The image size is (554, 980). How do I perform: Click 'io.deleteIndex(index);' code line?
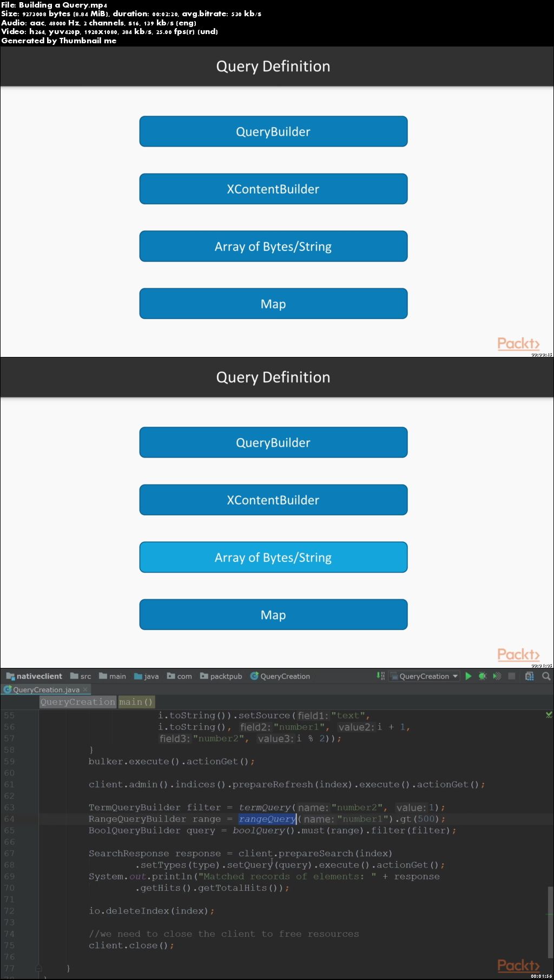[x=151, y=911]
